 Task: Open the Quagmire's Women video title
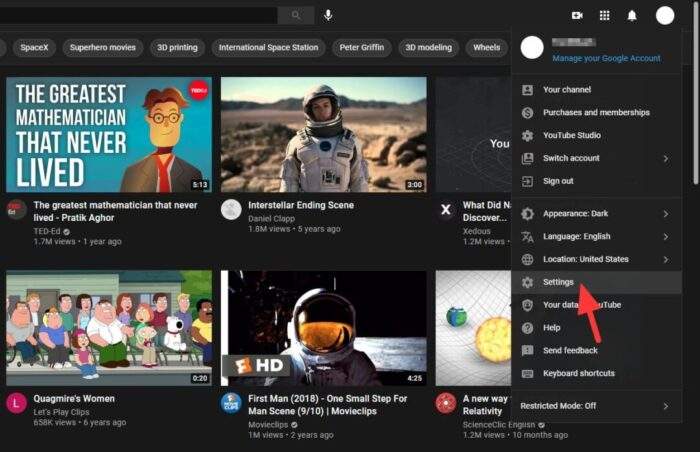[74, 399]
